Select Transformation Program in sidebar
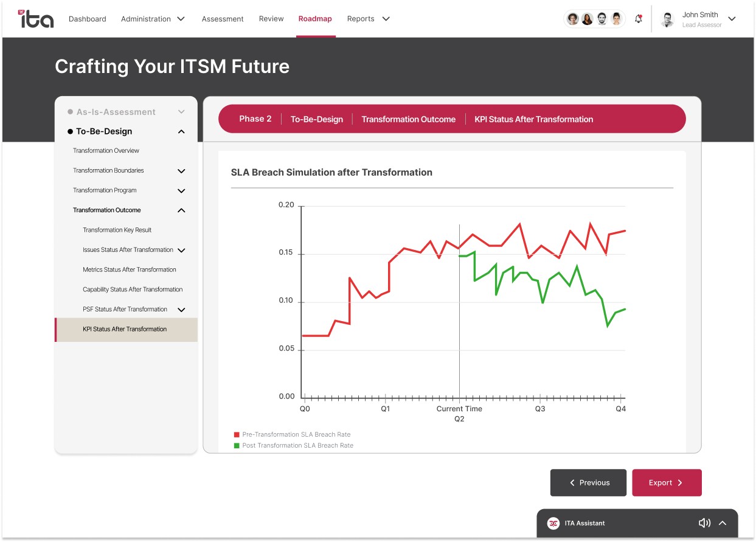The image size is (756, 542). tap(105, 190)
